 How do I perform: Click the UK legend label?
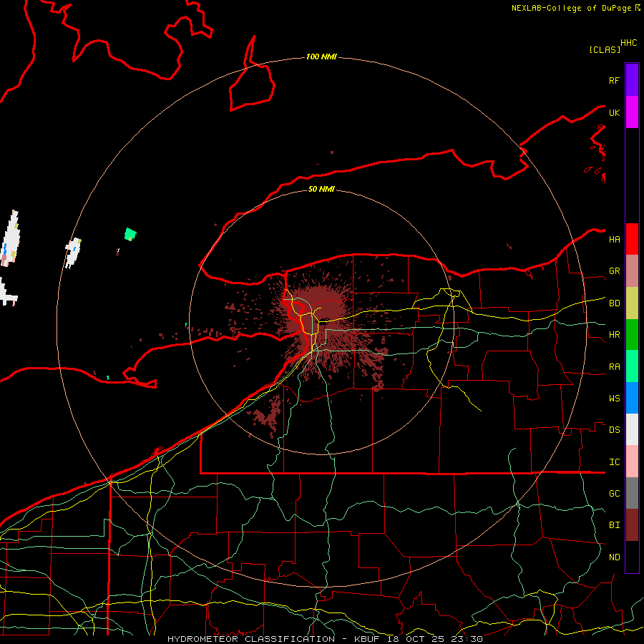coord(614,112)
